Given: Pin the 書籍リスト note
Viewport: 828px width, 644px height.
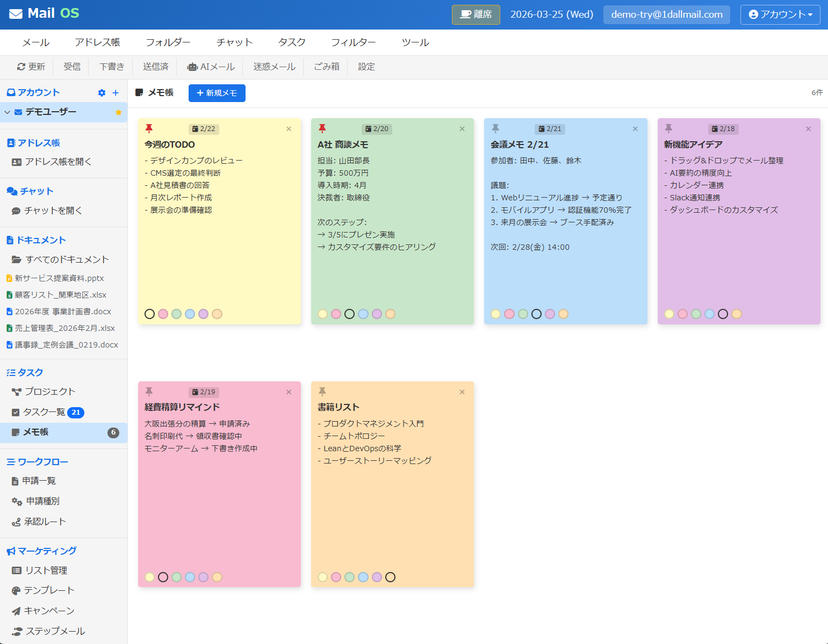Looking at the screenshot, I should coord(322,392).
